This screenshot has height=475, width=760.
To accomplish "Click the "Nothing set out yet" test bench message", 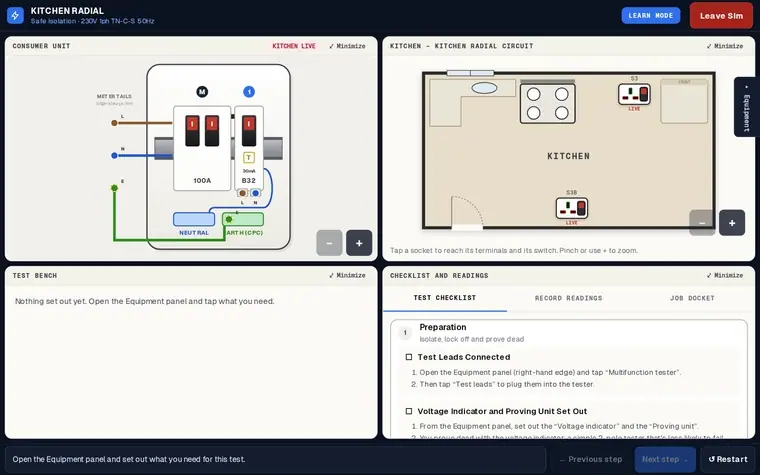I will point(144,301).
